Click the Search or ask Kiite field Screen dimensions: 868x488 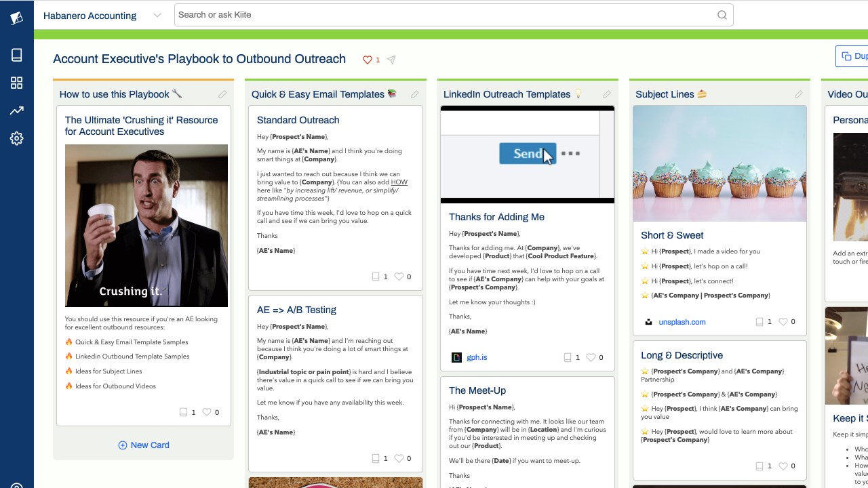pos(454,15)
